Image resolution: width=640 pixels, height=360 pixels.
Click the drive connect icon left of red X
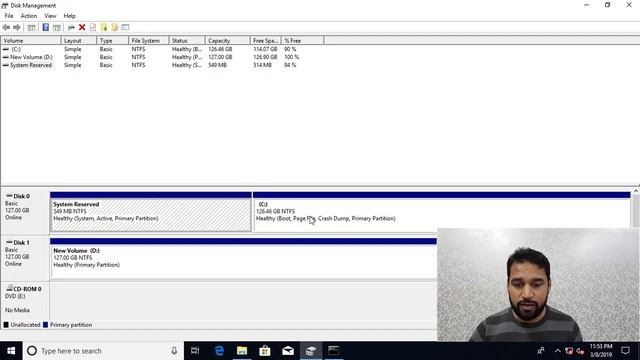click(71, 27)
